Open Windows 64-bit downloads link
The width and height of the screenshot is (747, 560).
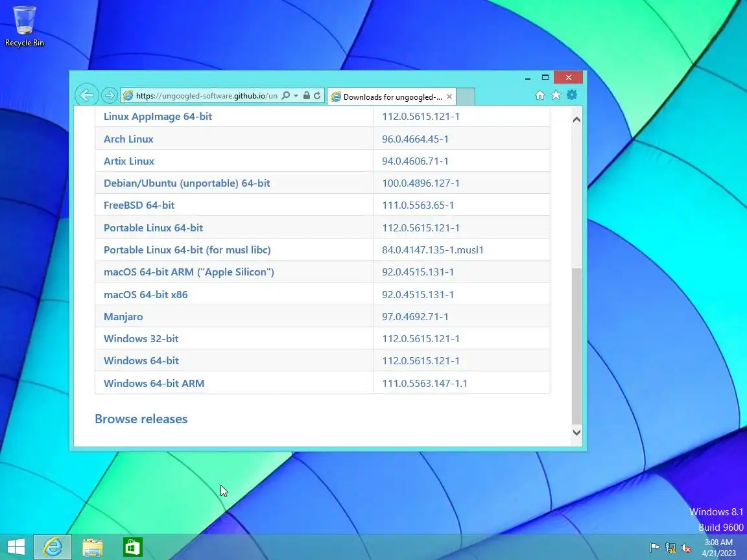[141, 361]
